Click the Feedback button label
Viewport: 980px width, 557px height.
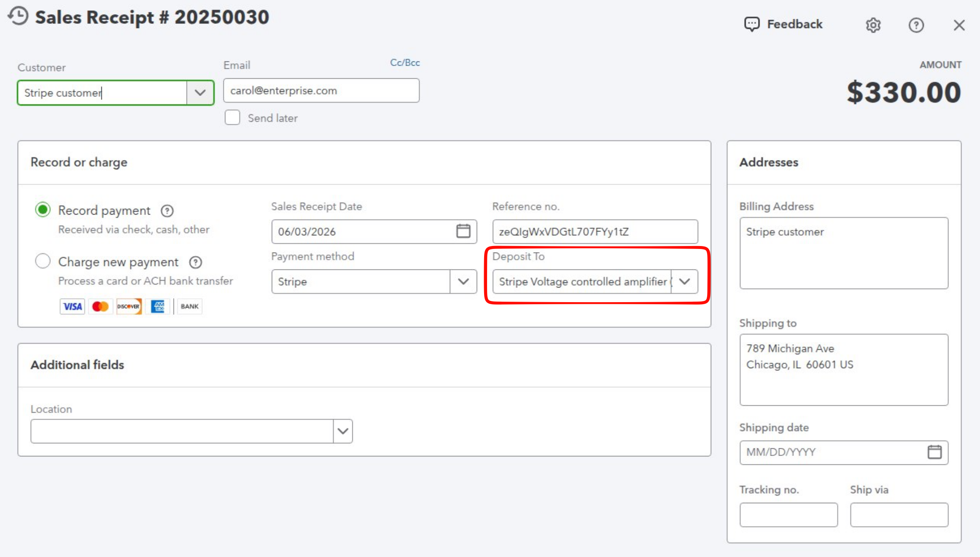[x=794, y=24]
